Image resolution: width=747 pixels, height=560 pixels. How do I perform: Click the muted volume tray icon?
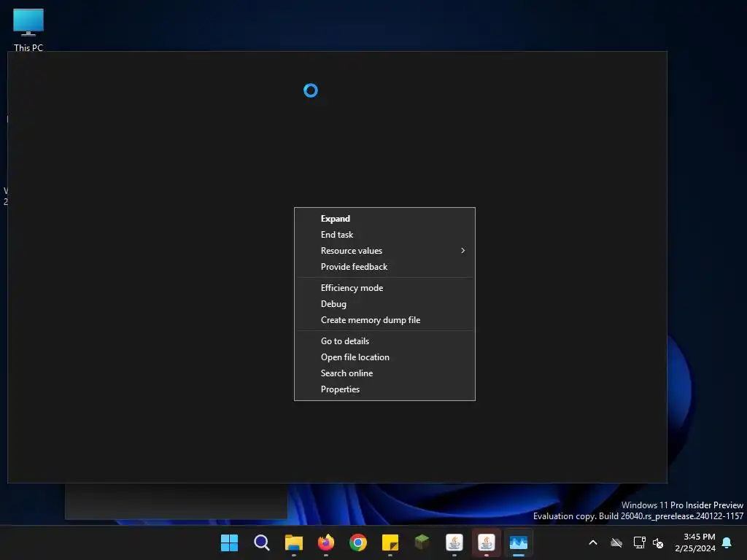658,542
